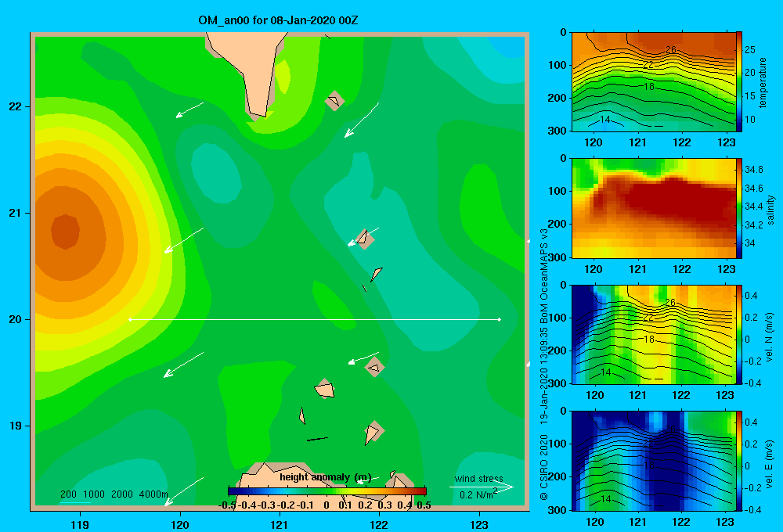Click latitude label 21 on the map axis
Image resolution: width=783 pixels, height=532 pixels.
16,213
